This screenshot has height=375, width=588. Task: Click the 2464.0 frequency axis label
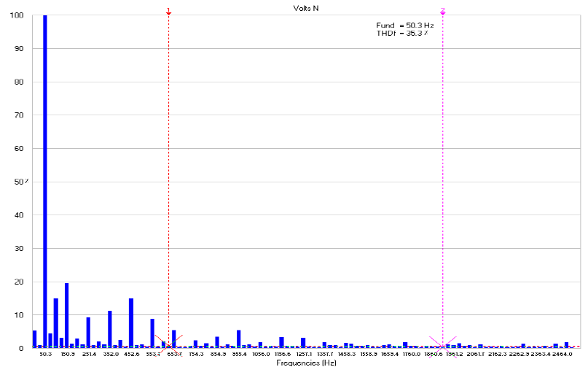(560, 354)
